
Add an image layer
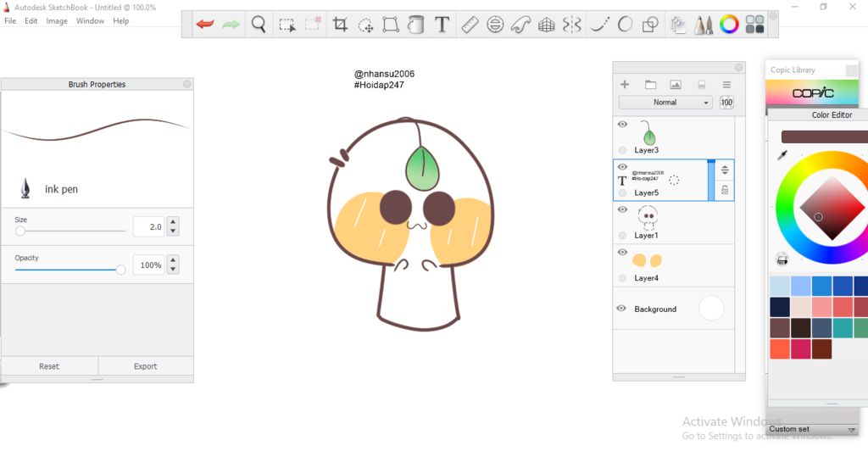(676, 84)
